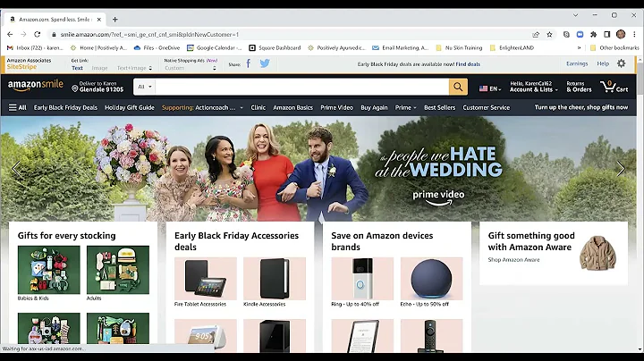Show next hero banner slide
Viewport: 644px width, 361px height.
(621, 169)
